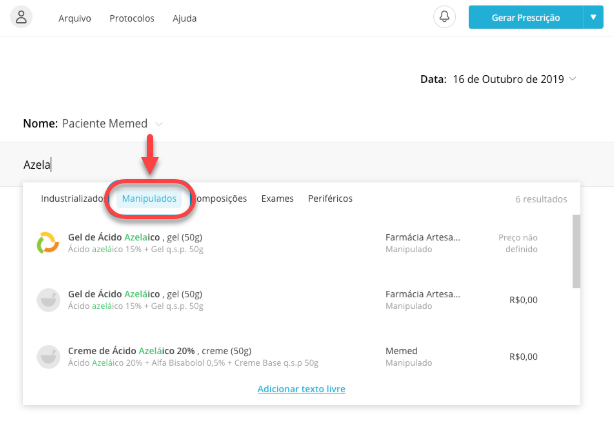Image resolution: width=614 pixels, height=421 pixels.
Task: Click Memed pharmacy name in third result
Action: (x=401, y=351)
